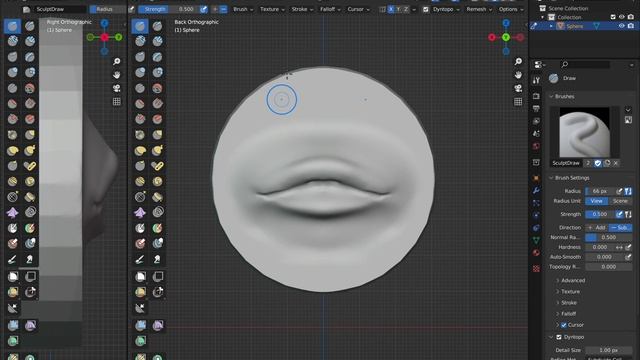
Task: Toggle camera view in Back Orthographic viewport
Action: click(518, 88)
